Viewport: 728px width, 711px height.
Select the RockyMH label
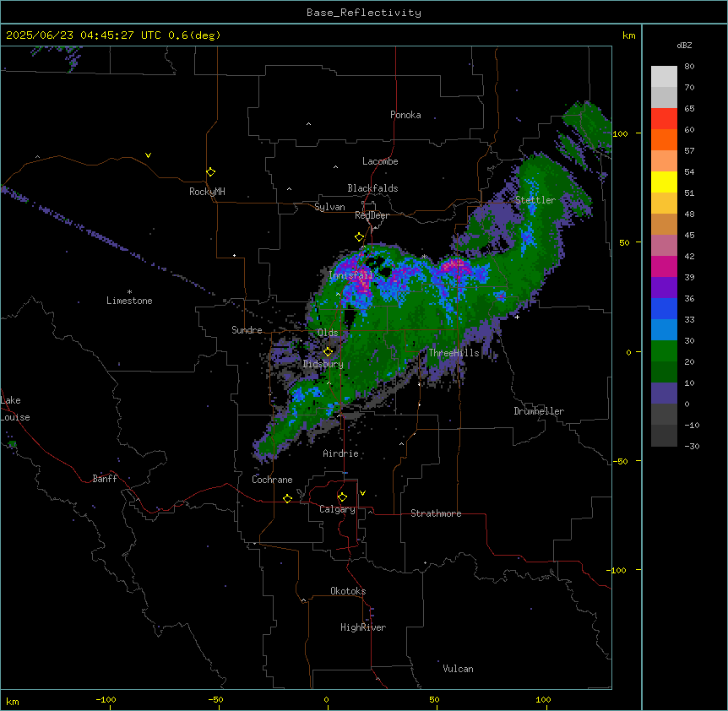(x=207, y=192)
